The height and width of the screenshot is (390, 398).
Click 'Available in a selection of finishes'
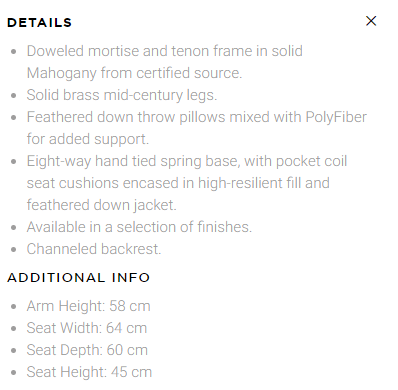pos(139,227)
